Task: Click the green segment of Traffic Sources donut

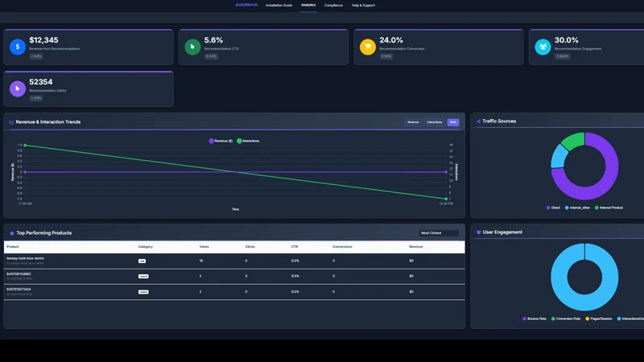Action: [x=573, y=140]
